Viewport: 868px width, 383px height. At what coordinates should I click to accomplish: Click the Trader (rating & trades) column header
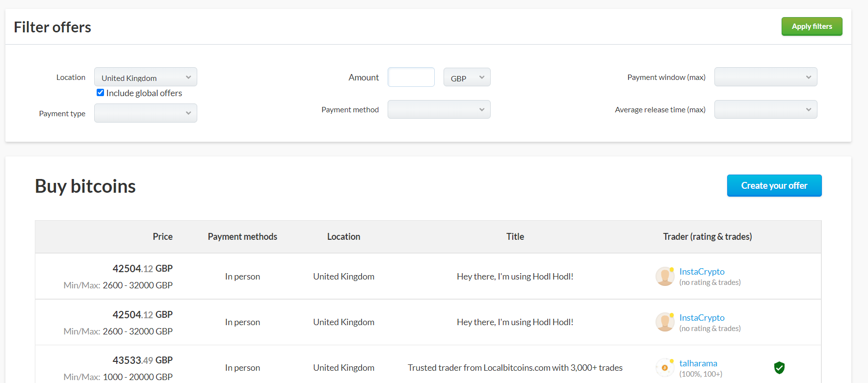click(707, 237)
